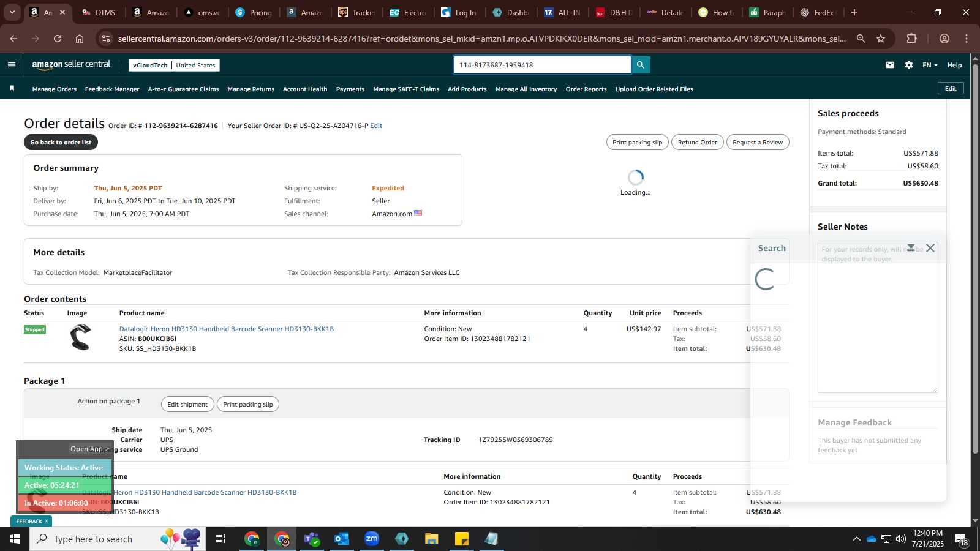This screenshot has height=551, width=980.
Task: Click Request a Review button
Action: 758,142
